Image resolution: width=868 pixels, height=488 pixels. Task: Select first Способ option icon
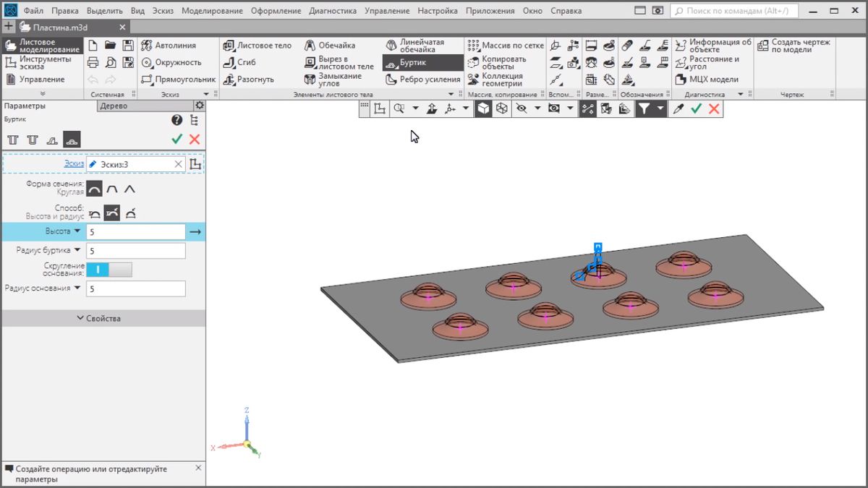(x=94, y=213)
